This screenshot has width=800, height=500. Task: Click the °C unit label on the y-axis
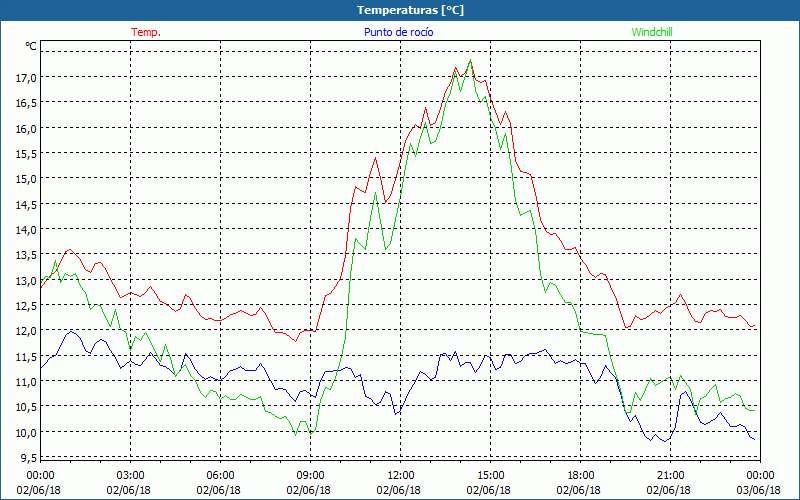(31, 46)
